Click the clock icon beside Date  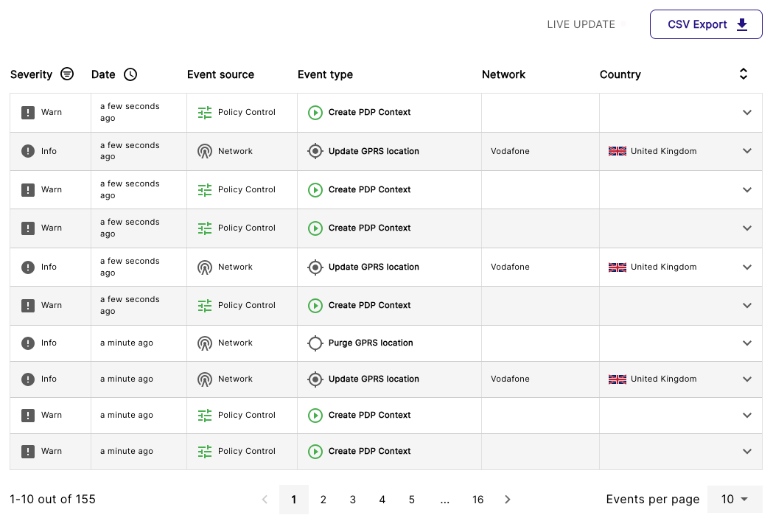[130, 74]
